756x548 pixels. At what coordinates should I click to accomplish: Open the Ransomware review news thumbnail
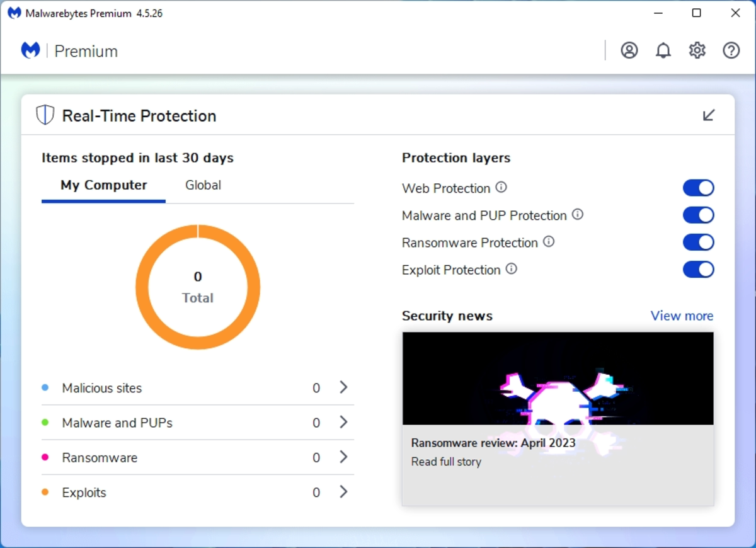[558, 378]
